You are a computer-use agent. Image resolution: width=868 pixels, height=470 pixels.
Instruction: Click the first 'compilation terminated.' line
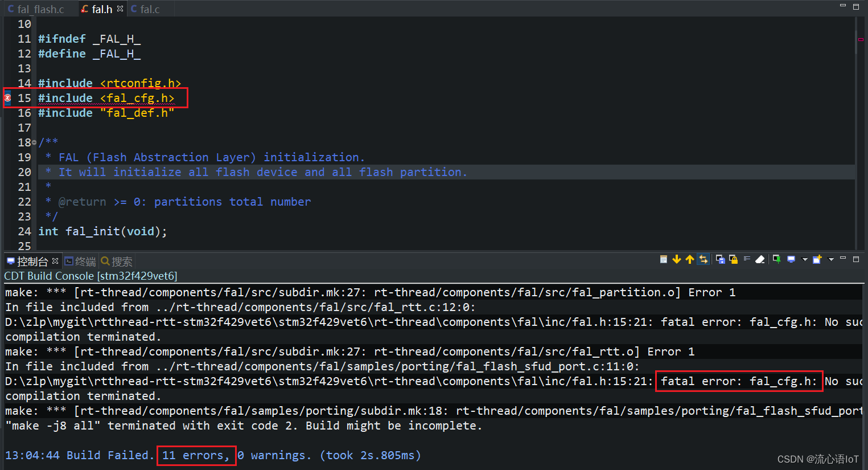click(x=83, y=337)
